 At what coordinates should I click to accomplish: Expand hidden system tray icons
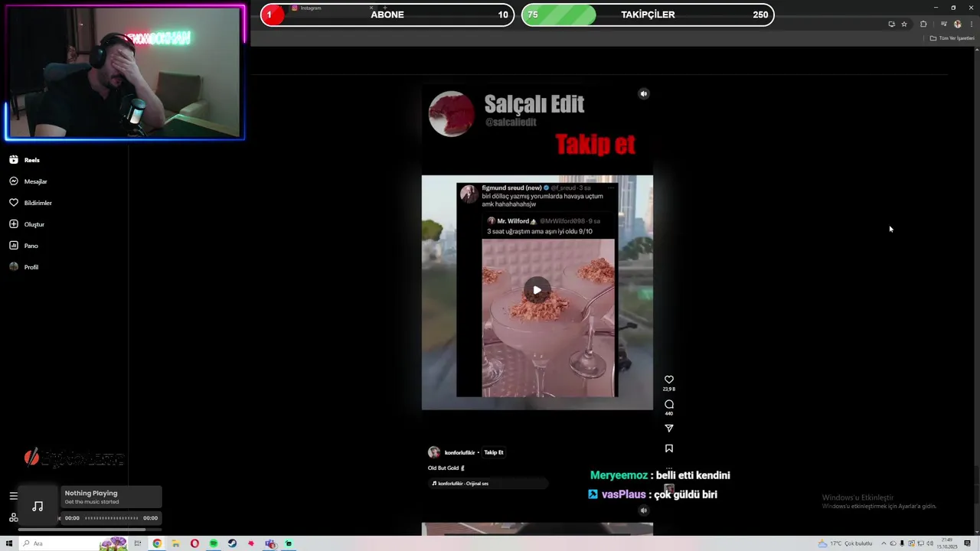884,543
